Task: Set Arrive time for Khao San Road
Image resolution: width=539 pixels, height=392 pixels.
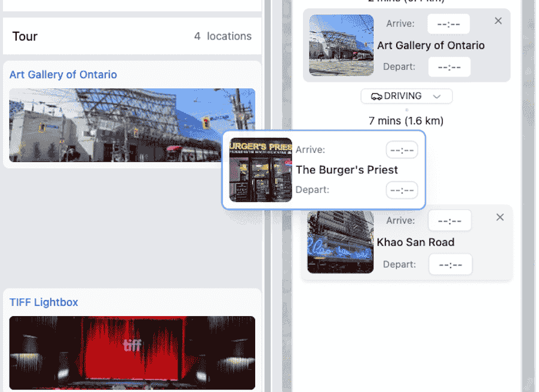Action: tap(449, 220)
